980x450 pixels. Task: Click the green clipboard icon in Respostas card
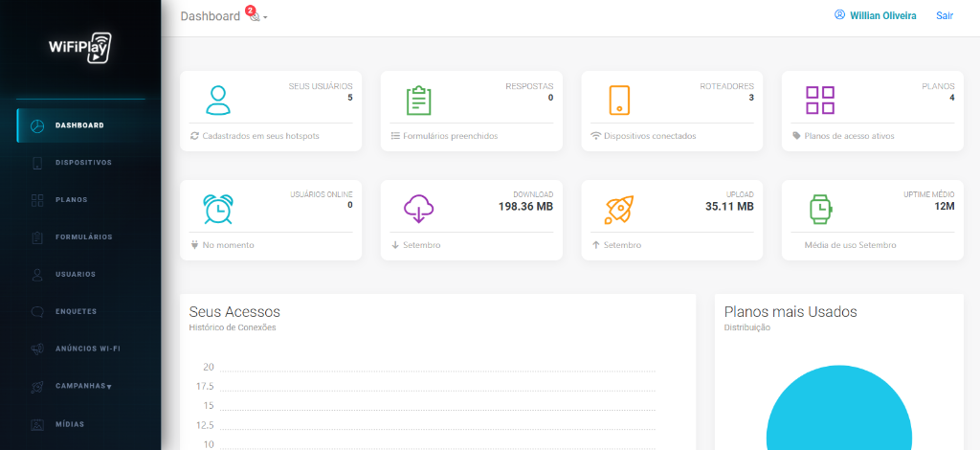[419, 100]
